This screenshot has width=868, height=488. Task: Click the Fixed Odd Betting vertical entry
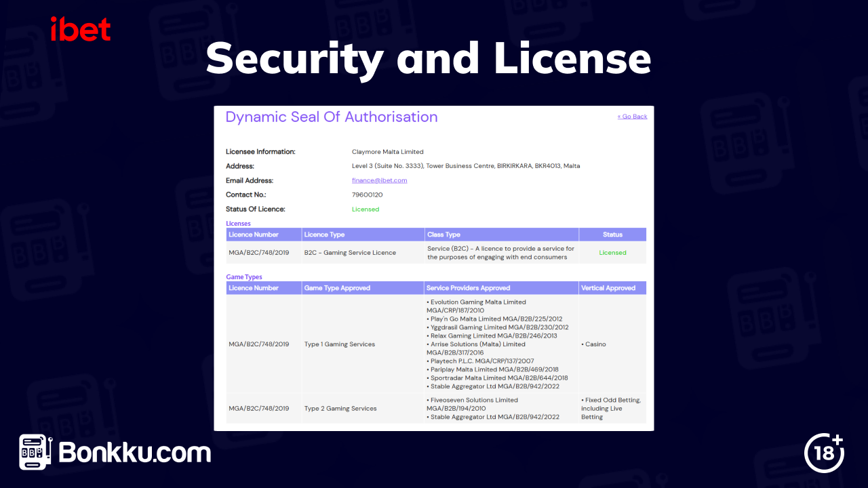(x=611, y=409)
